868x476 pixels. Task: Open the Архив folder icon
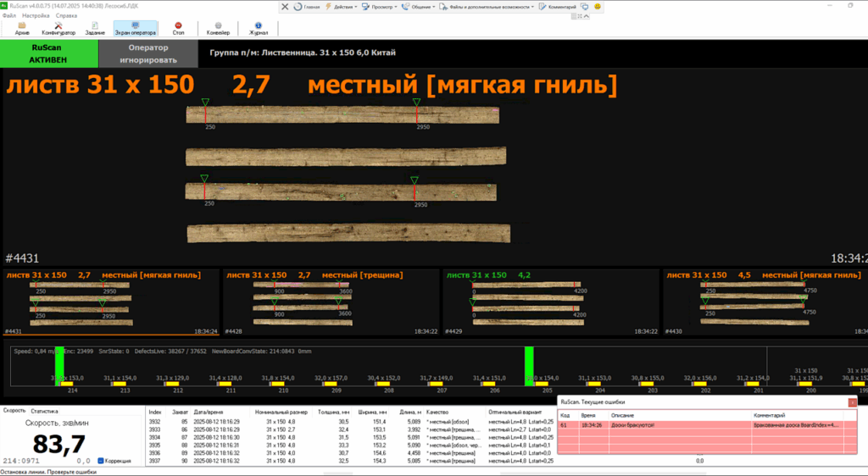(22, 25)
